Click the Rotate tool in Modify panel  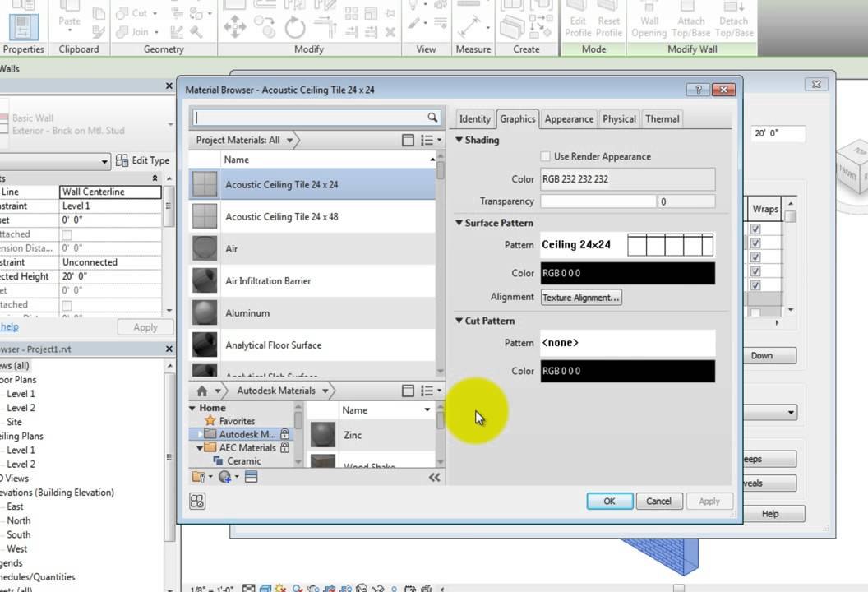point(294,27)
